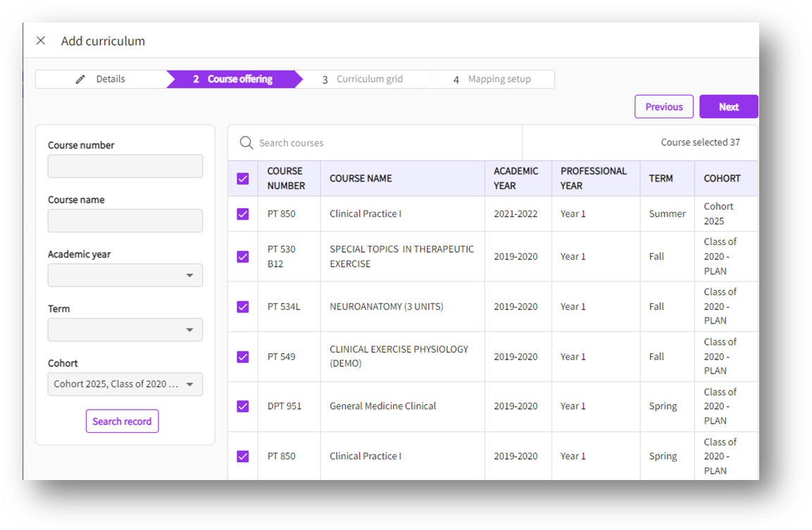Click the magnifying glass search icon
Viewport: 812px width, 530px height.
click(246, 143)
